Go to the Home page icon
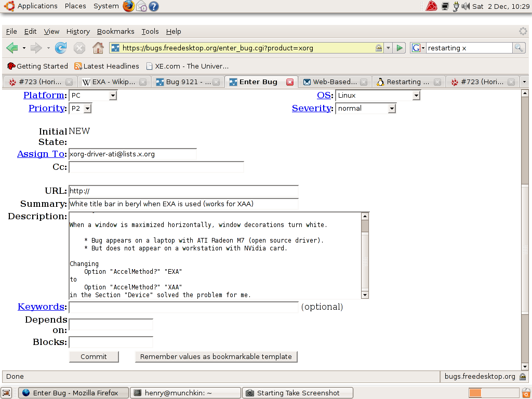Image resolution: width=532 pixels, height=399 pixels. pyautogui.click(x=98, y=48)
